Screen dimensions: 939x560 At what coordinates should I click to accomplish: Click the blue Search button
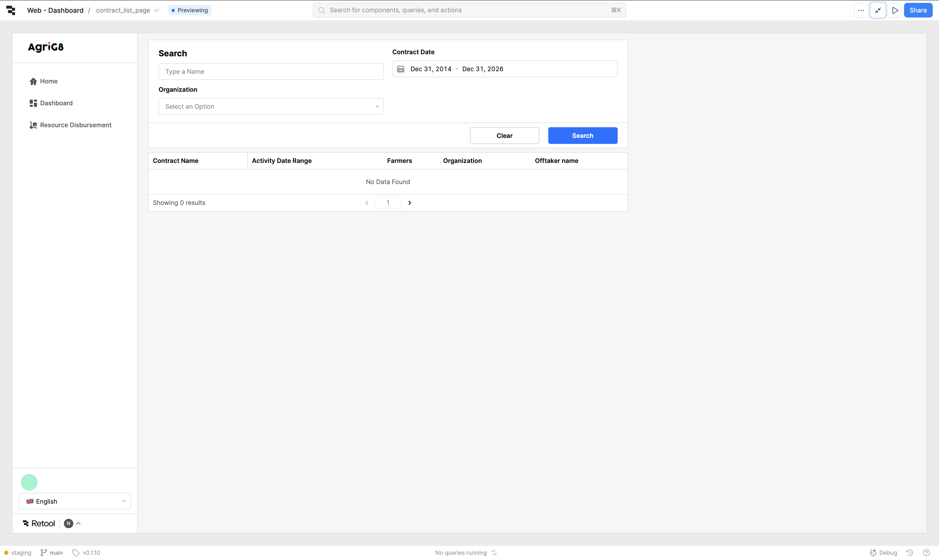click(x=582, y=136)
